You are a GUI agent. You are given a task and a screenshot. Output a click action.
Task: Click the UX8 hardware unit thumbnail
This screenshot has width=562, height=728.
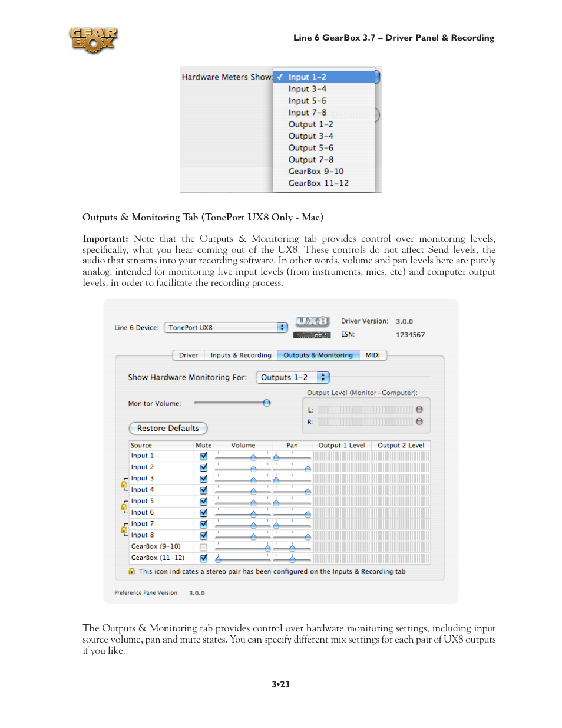311,335
